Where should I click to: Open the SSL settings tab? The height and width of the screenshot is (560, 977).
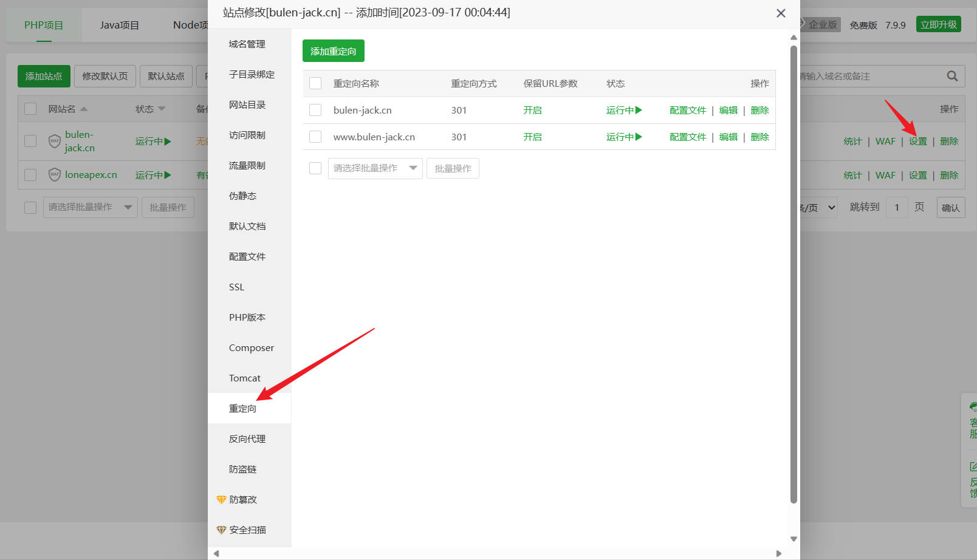click(236, 287)
